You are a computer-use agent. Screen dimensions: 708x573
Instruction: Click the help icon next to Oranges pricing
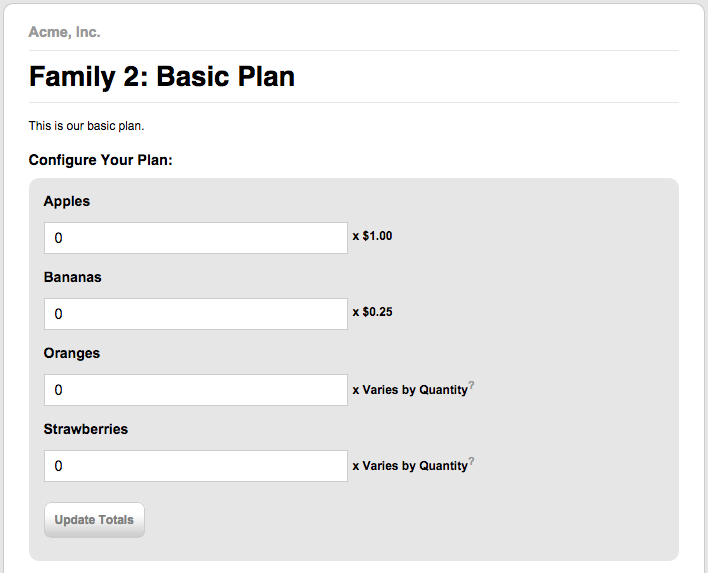(x=471, y=385)
